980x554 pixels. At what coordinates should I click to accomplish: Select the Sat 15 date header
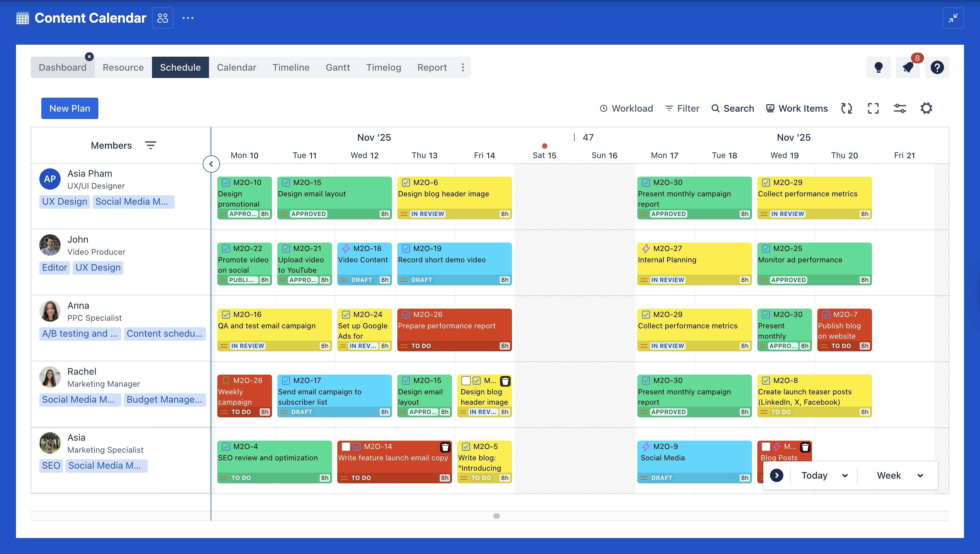pos(544,155)
